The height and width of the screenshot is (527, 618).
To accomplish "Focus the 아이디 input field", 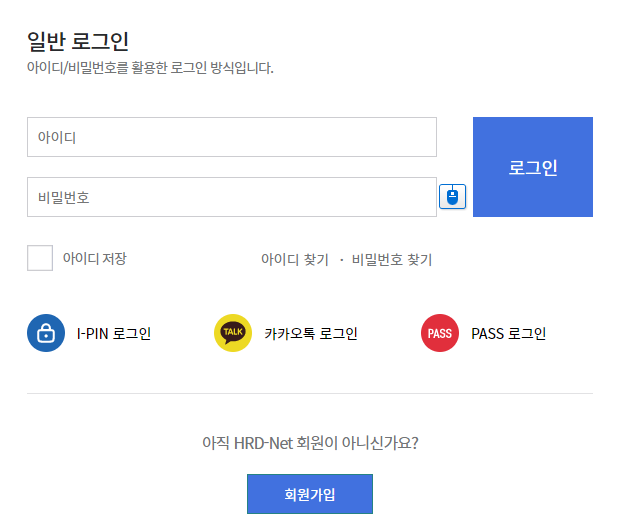I will (232, 137).
